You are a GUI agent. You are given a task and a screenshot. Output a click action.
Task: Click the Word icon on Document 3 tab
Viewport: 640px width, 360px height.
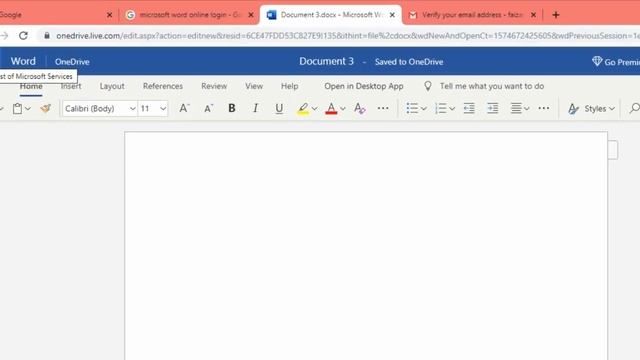coord(271,15)
